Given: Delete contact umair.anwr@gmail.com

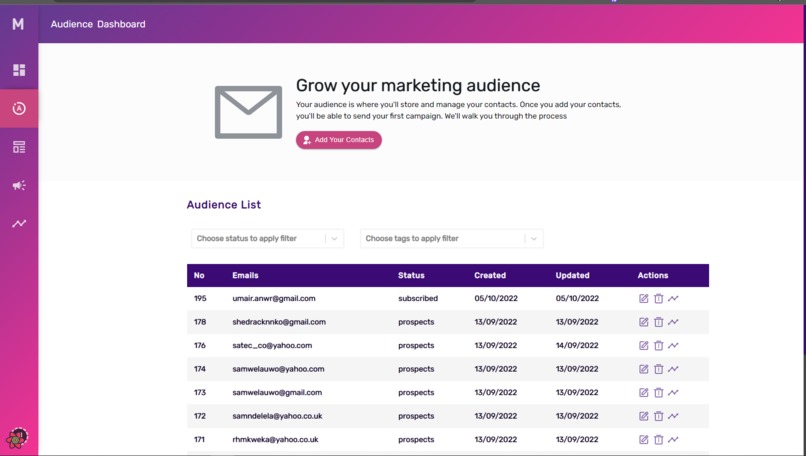Looking at the screenshot, I should tap(658, 299).
